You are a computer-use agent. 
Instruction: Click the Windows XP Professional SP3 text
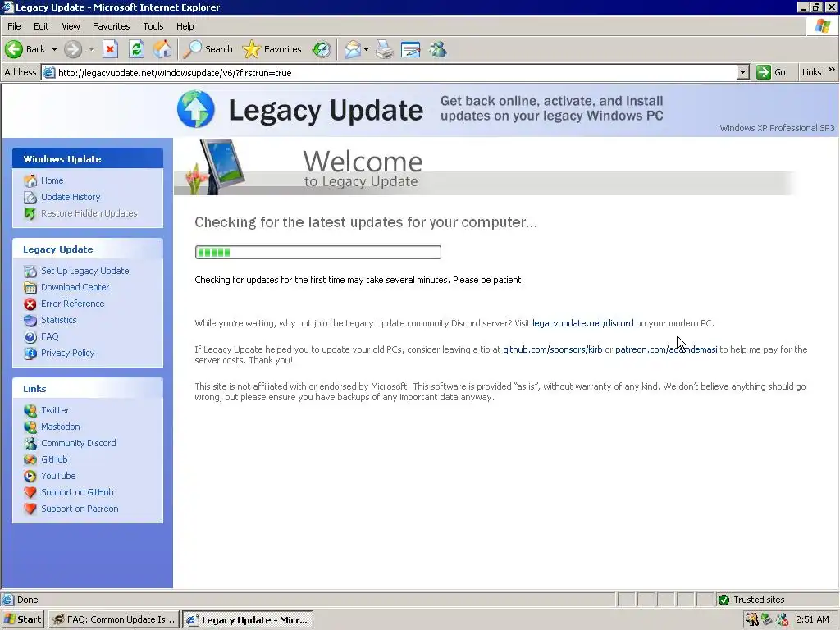[777, 128]
